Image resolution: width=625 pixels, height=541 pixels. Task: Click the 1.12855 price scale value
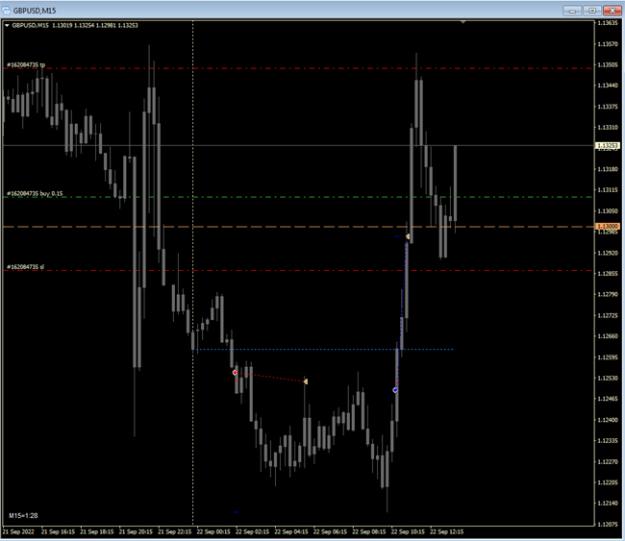click(608, 273)
